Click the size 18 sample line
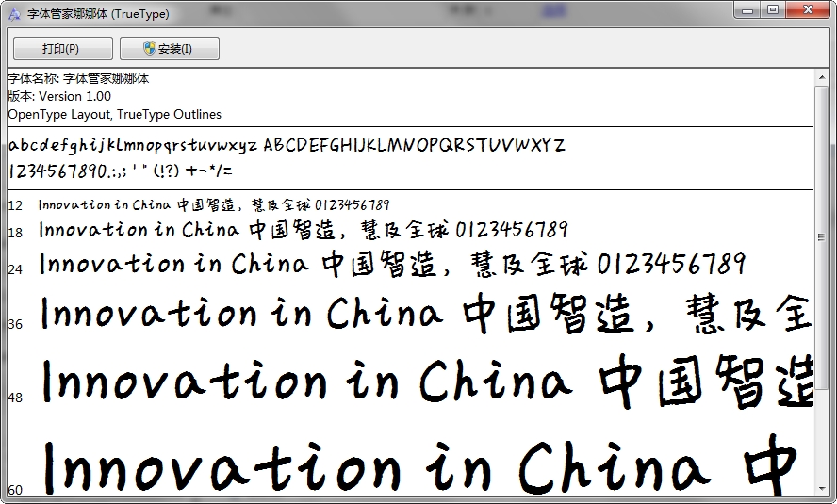The height and width of the screenshot is (504, 837). click(x=304, y=230)
